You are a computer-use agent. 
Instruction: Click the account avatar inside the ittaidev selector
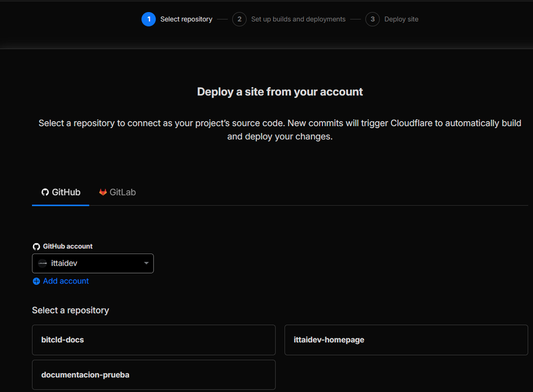click(42, 263)
